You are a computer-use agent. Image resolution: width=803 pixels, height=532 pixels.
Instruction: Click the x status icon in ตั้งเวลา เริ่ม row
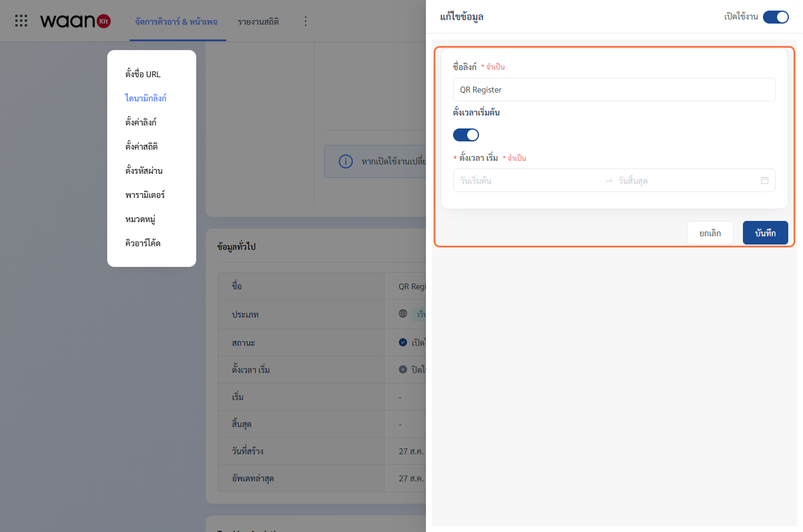tap(403, 369)
